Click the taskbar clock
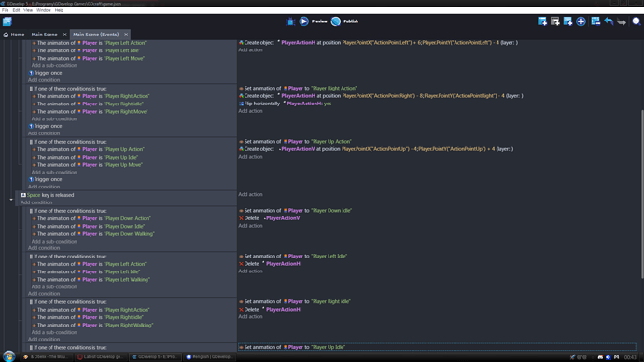The image size is (644, 362). pyautogui.click(x=630, y=357)
